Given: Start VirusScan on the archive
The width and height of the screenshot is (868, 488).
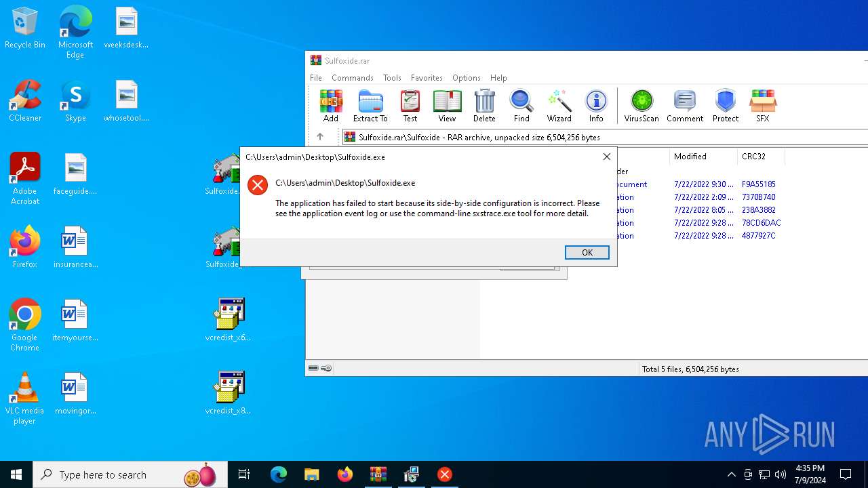Looking at the screenshot, I should [x=642, y=106].
